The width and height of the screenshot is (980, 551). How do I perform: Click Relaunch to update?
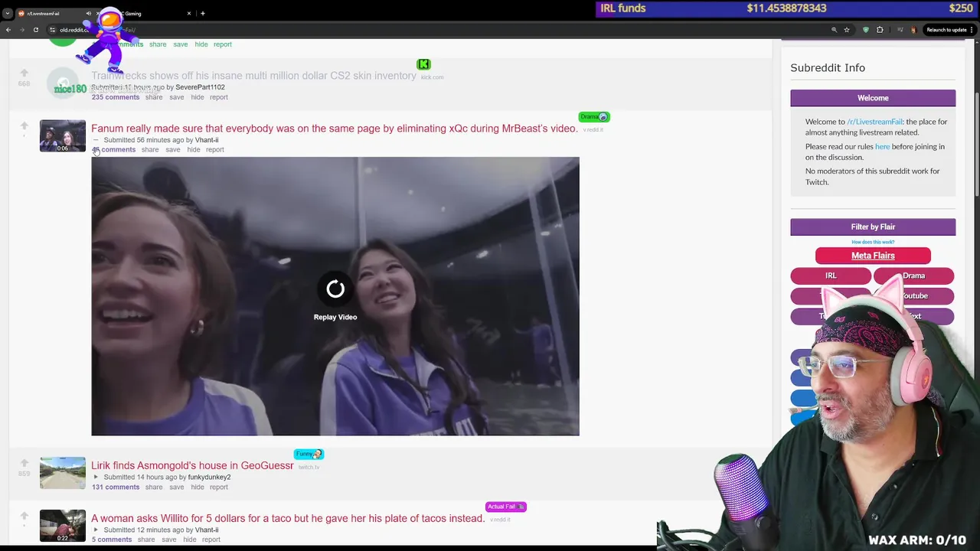click(x=946, y=30)
